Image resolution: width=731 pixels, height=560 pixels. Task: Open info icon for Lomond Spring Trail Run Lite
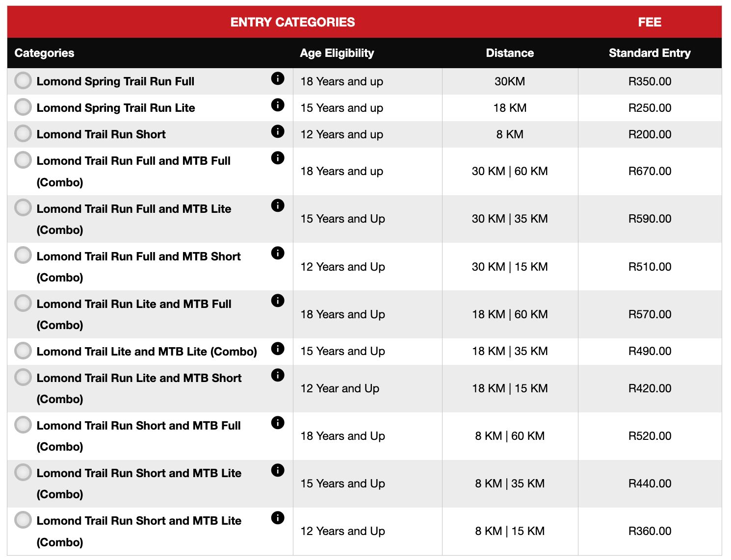[278, 105]
